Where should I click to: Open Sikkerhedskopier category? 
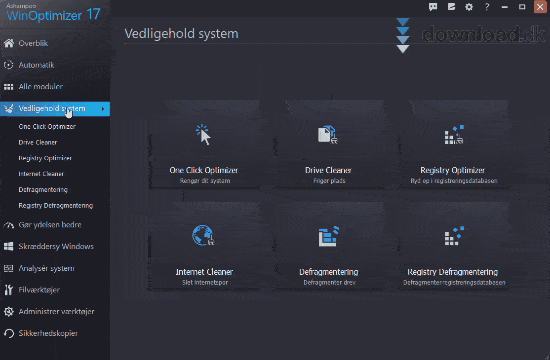(x=48, y=333)
